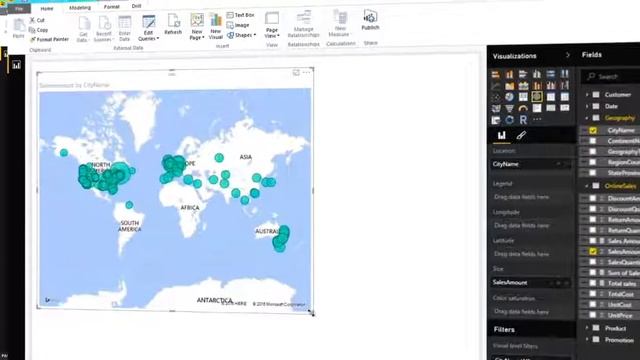
Task: Collapse the Visualizations pane chevron
Action: coord(568,55)
